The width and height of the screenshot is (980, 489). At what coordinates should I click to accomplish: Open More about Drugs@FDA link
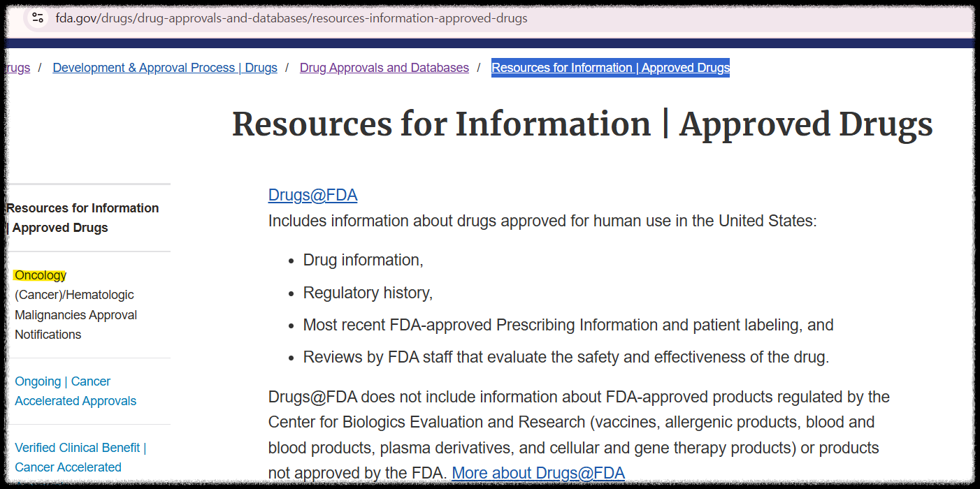[538, 473]
